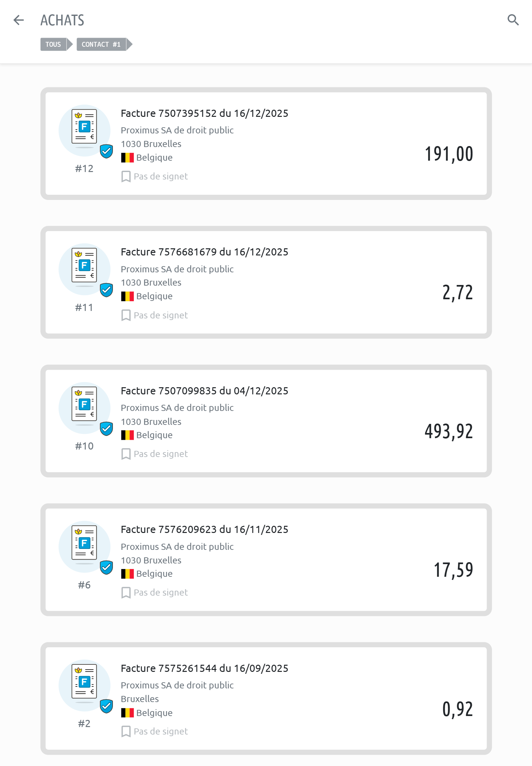Click the invoice icon labeled #2
The image size is (532, 766).
tap(84, 683)
